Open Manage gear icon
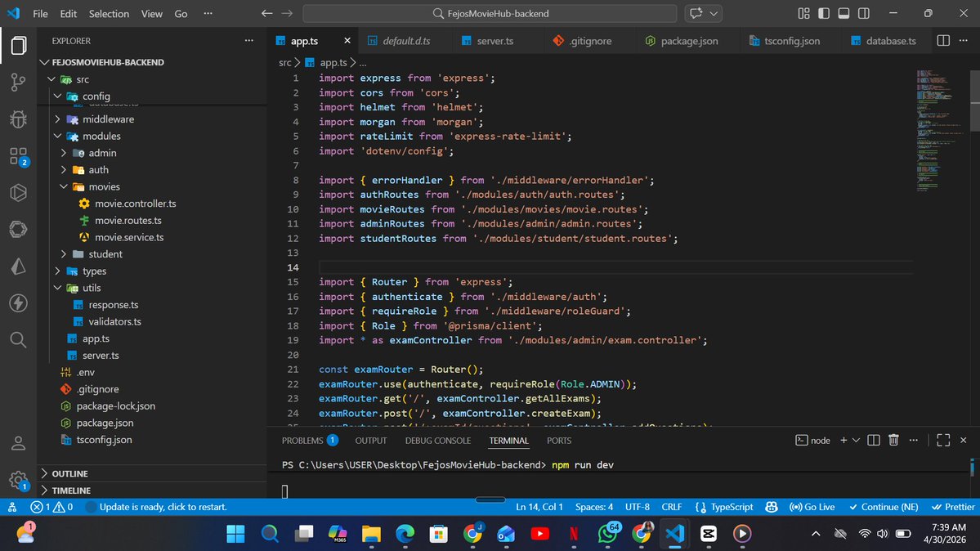The width and height of the screenshot is (980, 551). click(x=19, y=481)
